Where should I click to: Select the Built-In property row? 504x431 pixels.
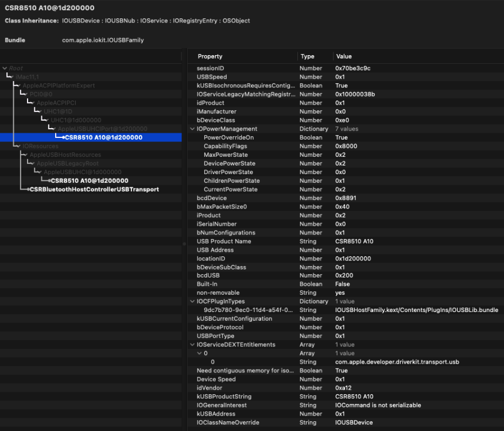346,284
